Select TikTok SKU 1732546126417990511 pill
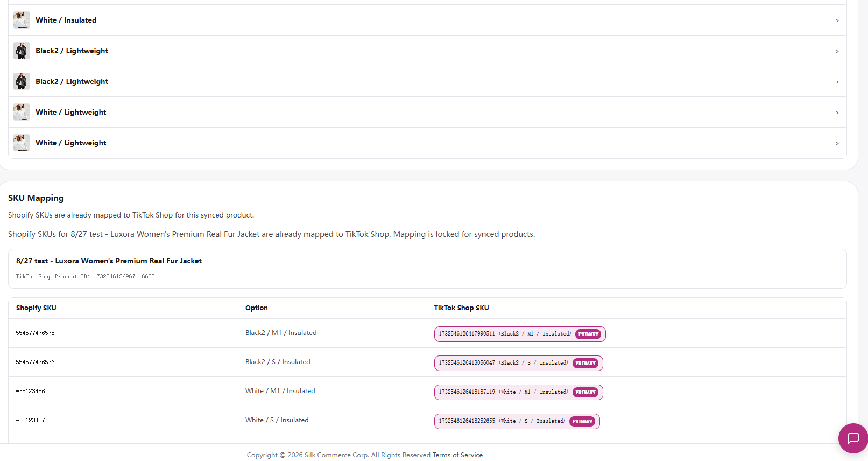The width and height of the screenshot is (868, 461). (x=520, y=334)
